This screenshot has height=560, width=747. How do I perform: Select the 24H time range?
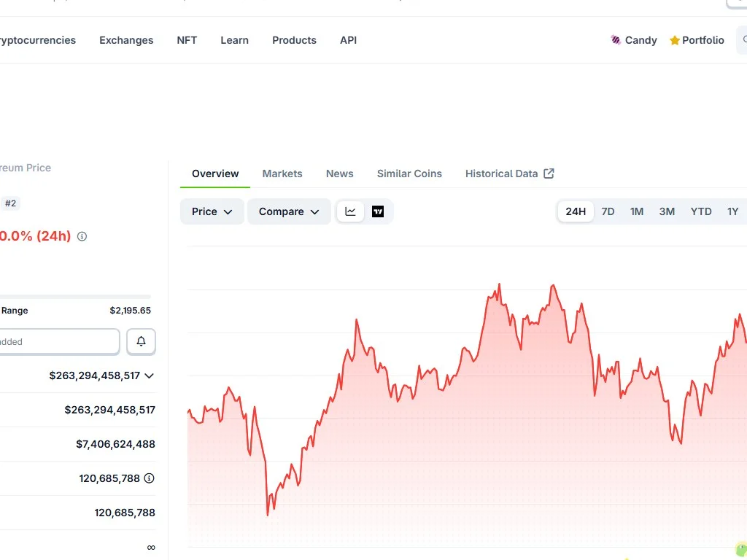click(x=576, y=211)
